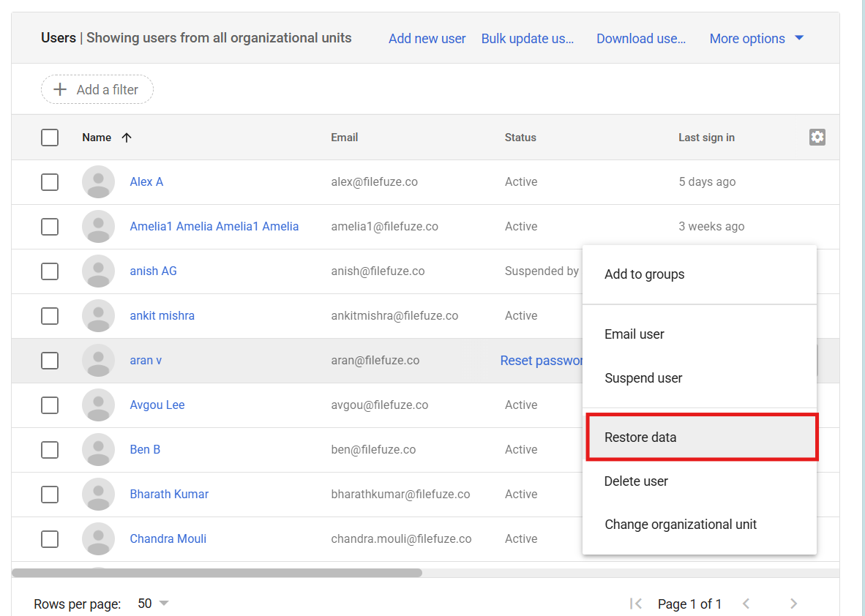Check the box for Chandra Mouli
This screenshot has height=616, width=865.
point(50,538)
